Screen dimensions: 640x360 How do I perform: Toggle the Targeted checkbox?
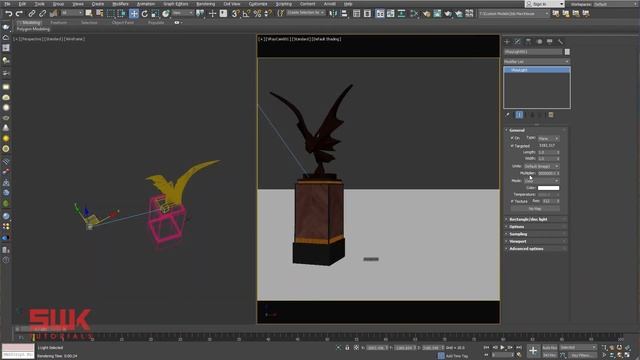512,146
